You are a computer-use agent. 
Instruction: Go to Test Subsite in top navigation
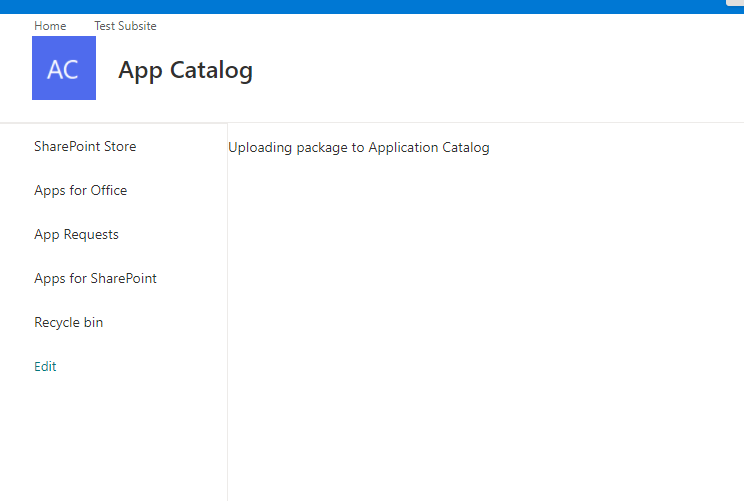125,26
